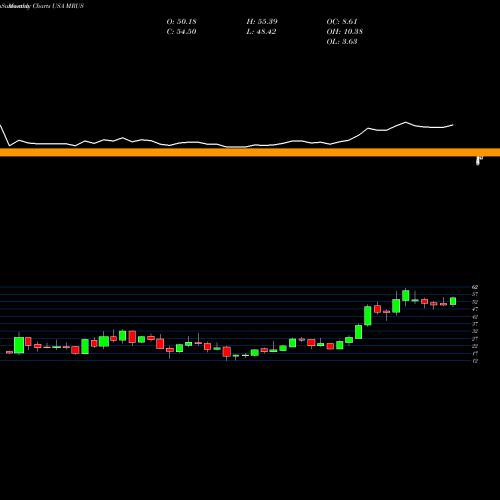Click the latest green candle at far right

pos(453,301)
